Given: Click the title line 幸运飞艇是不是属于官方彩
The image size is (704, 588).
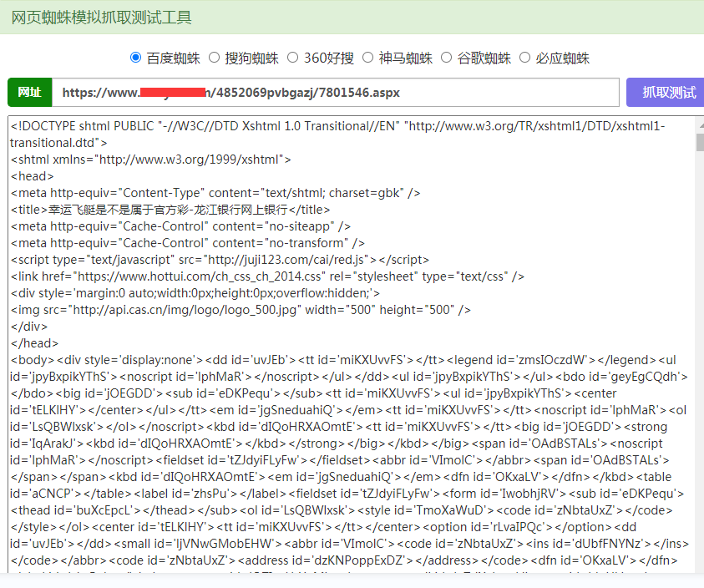Looking at the screenshot, I should tap(170, 210).
